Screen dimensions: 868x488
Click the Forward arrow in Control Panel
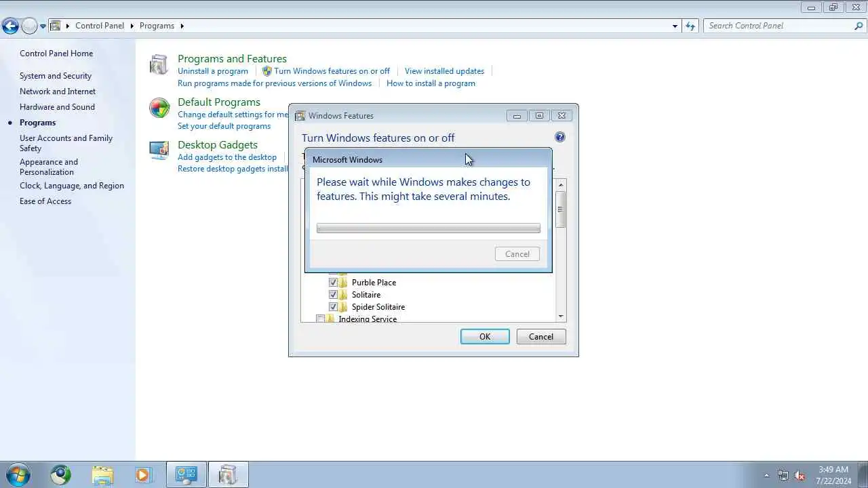tap(29, 26)
